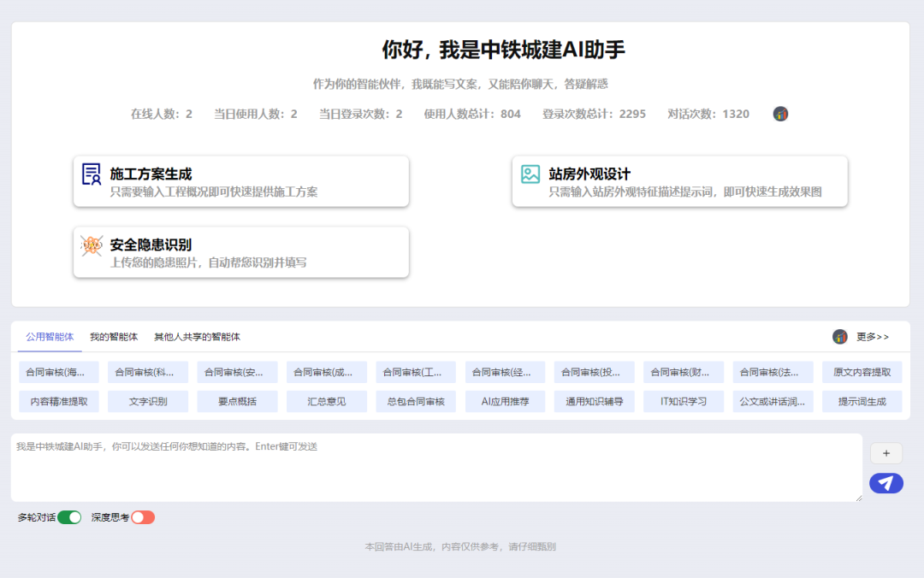This screenshot has width=924, height=578.
Task: Click the 你好,我是中铁城建AI助手 heading
Action: 503,50
